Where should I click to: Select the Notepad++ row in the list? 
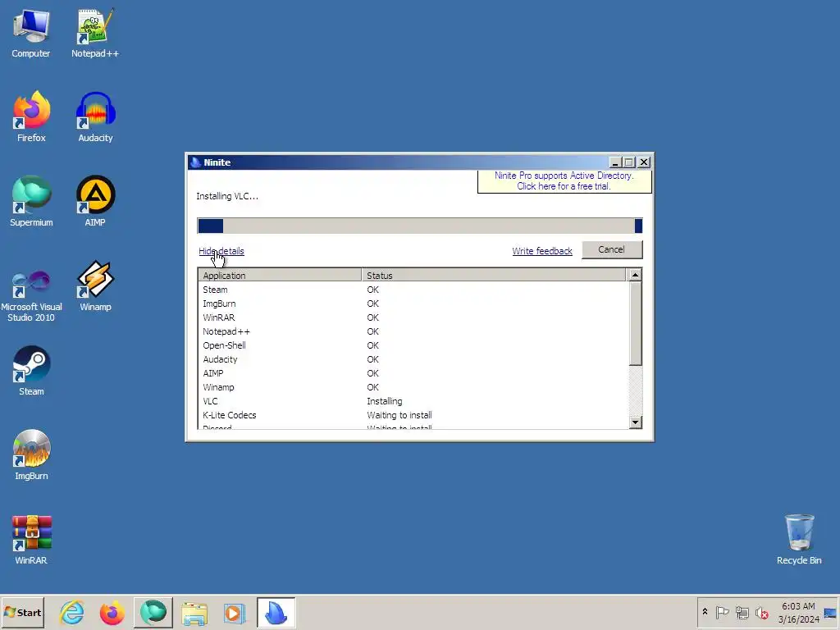point(412,331)
